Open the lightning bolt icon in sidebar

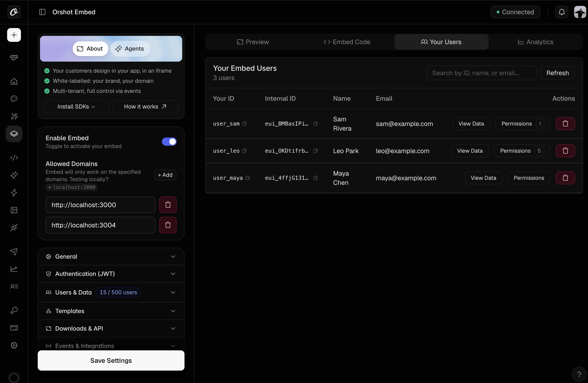click(x=14, y=193)
